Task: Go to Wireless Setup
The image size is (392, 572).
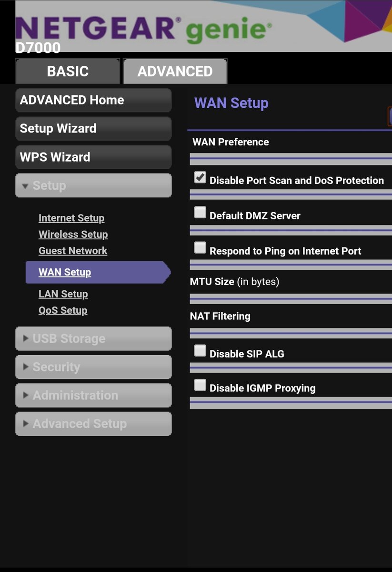Action: [73, 235]
